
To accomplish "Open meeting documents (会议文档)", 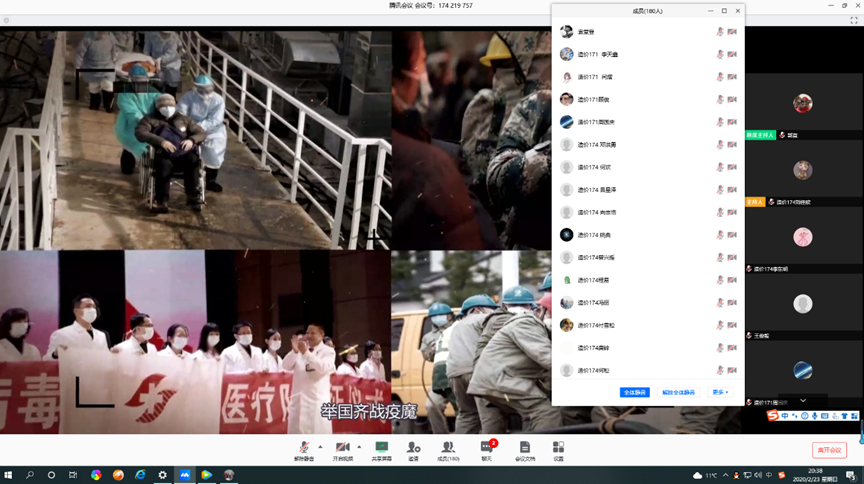I will [x=525, y=450].
